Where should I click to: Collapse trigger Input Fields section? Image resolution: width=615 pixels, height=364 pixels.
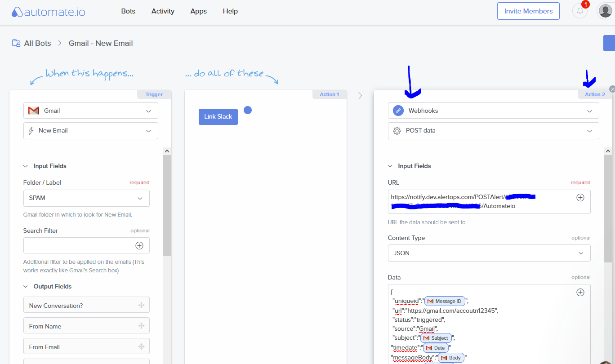pos(26,166)
